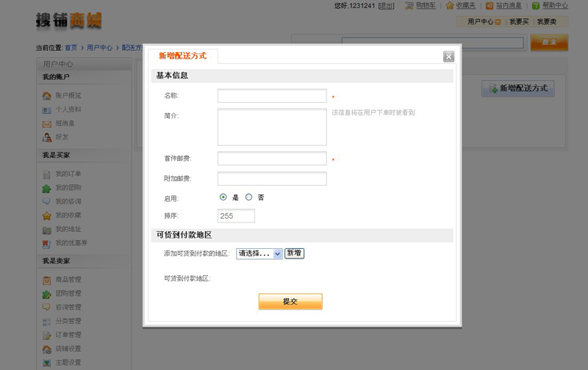Focus the 首件邮费 input field
The width and height of the screenshot is (588, 370).
272,158
